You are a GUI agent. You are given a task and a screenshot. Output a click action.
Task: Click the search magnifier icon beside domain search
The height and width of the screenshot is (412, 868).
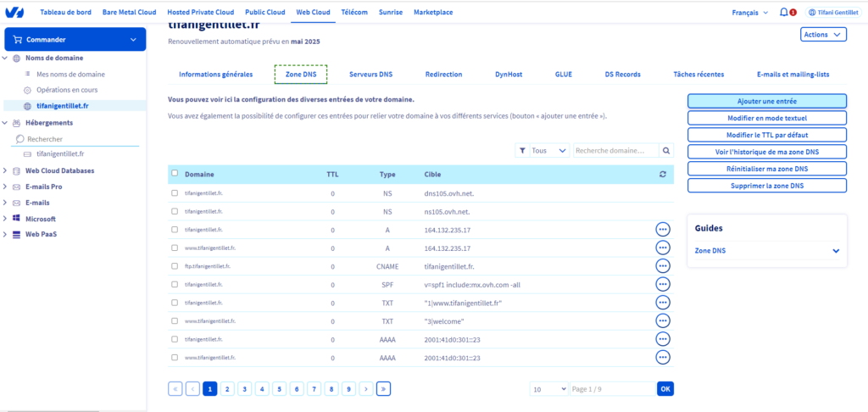pyautogui.click(x=666, y=150)
